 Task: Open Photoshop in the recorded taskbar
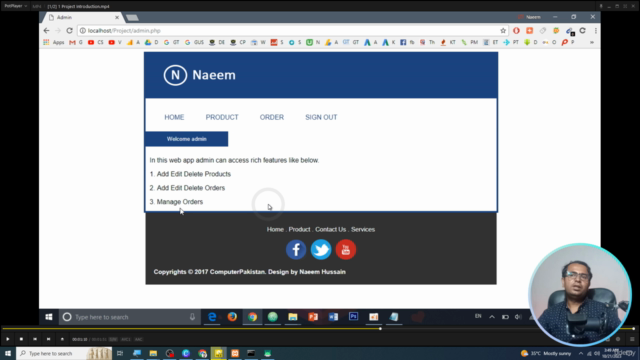353,317
